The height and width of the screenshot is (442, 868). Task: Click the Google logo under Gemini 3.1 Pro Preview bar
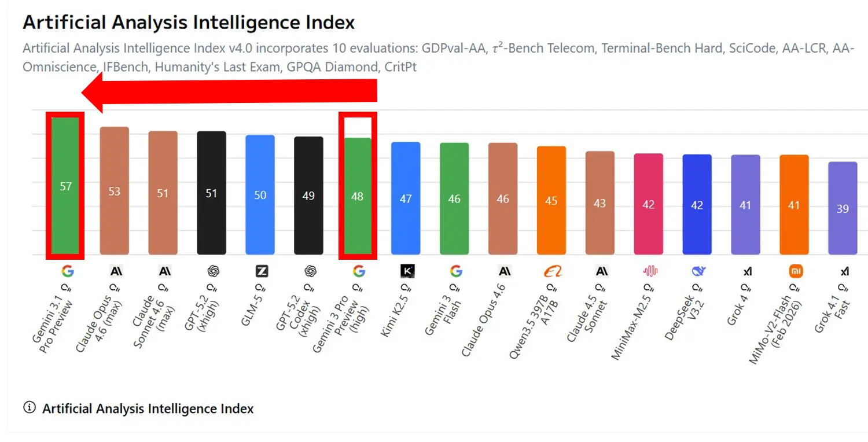coord(68,271)
